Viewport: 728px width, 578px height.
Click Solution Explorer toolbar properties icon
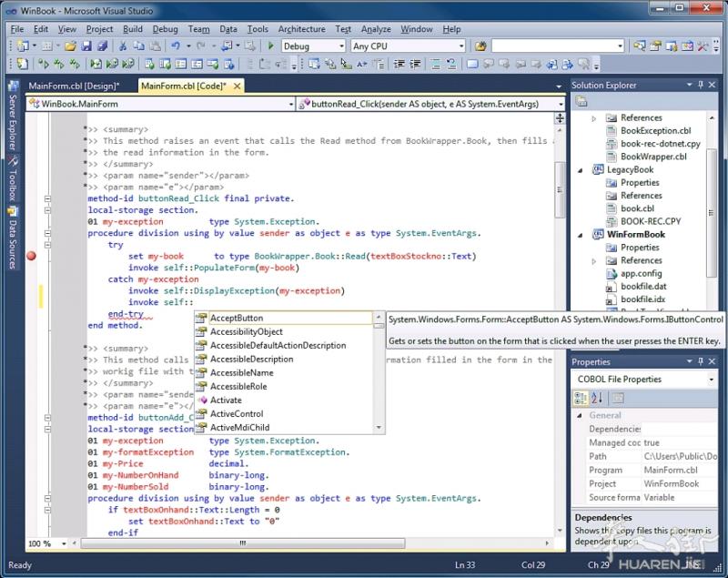[581, 101]
